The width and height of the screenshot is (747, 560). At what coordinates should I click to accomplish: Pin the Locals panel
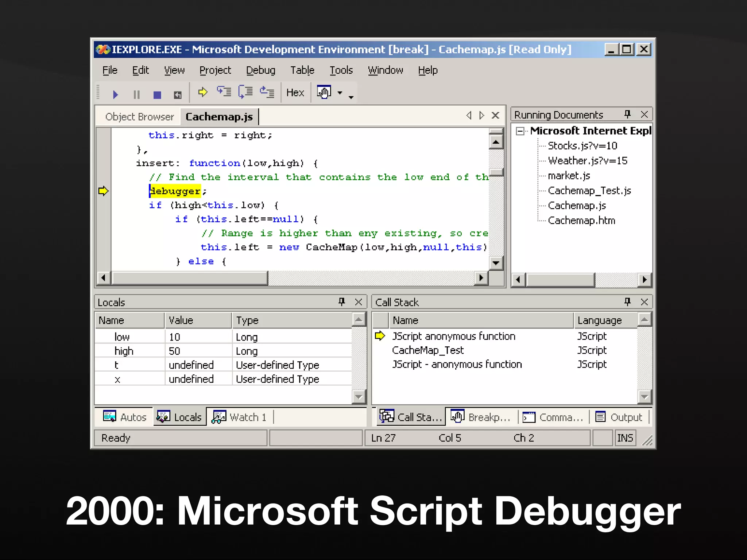(x=342, y=302)
